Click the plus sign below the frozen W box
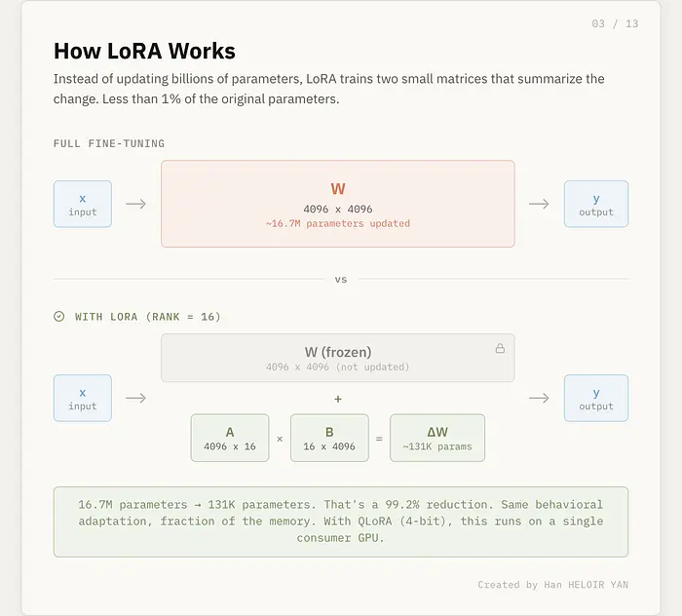 coord(337,399)
